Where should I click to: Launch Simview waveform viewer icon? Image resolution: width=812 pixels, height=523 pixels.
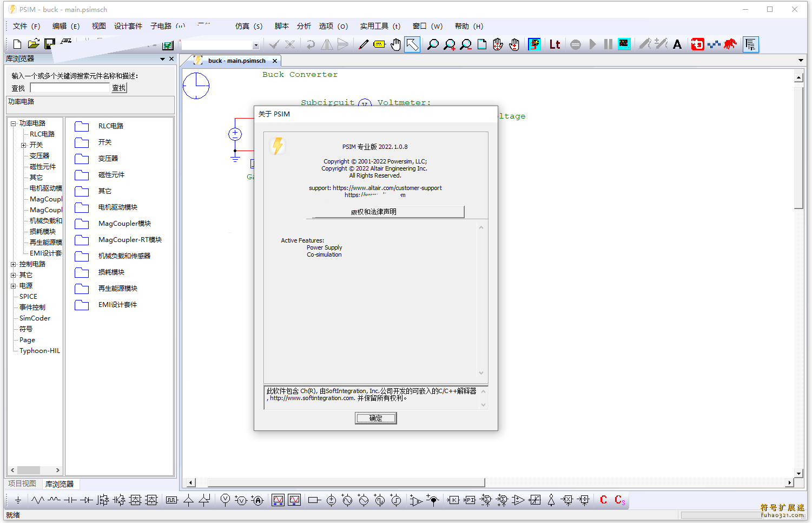[x=624, y=44]
